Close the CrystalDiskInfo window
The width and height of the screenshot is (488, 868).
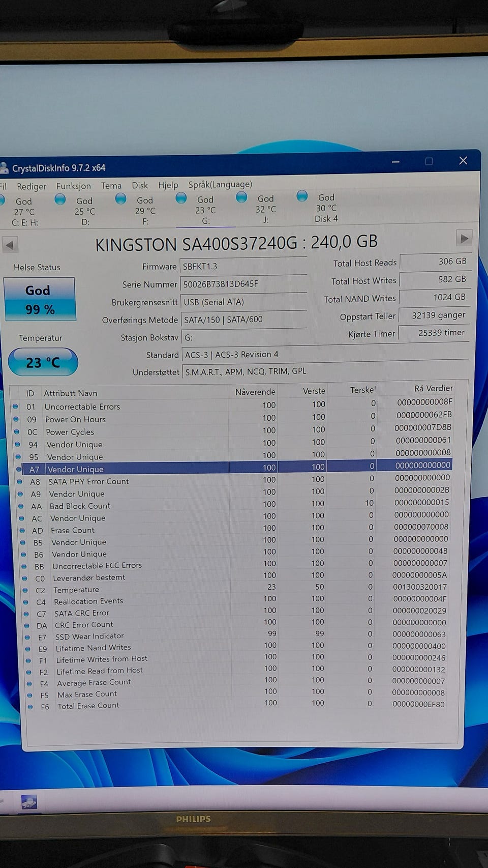(x=463, y=160)
